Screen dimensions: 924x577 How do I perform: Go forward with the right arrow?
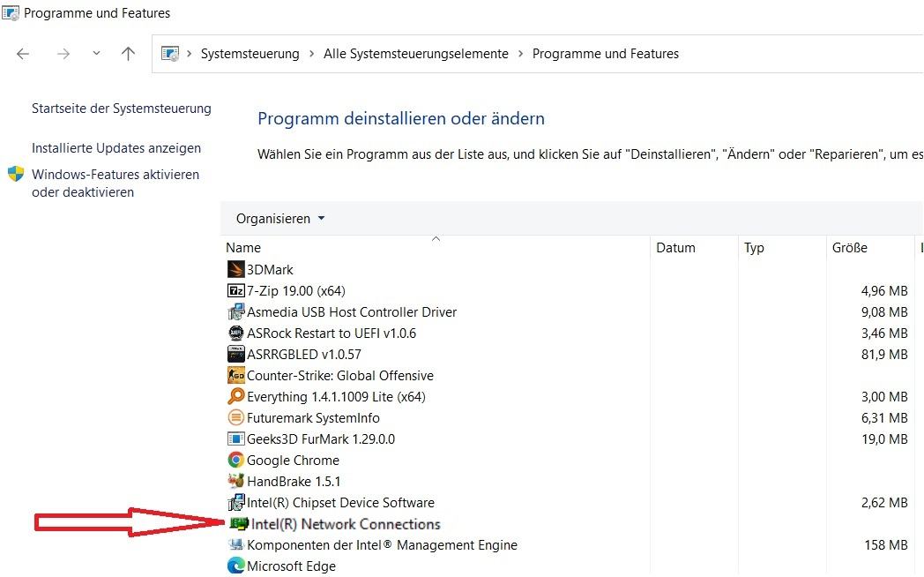(x=63, y=54)
